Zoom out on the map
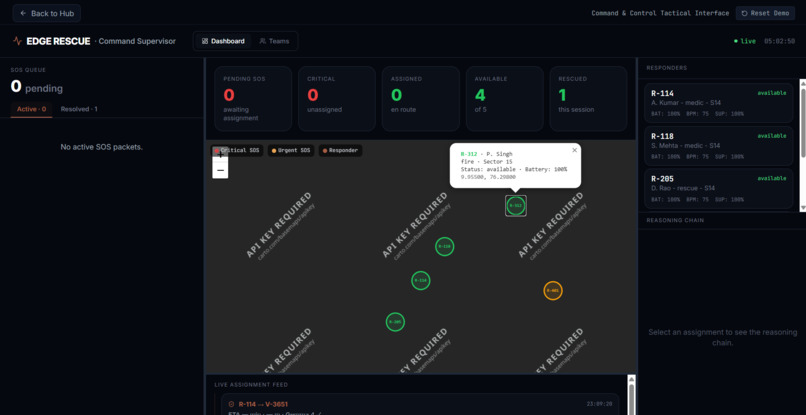 pyautogui.click(x=220, y=170)
